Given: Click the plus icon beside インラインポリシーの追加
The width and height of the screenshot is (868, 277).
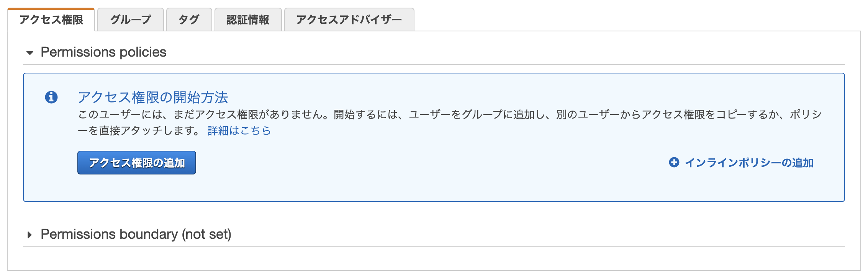Looking at the screenshot, I should pos(674,163).
